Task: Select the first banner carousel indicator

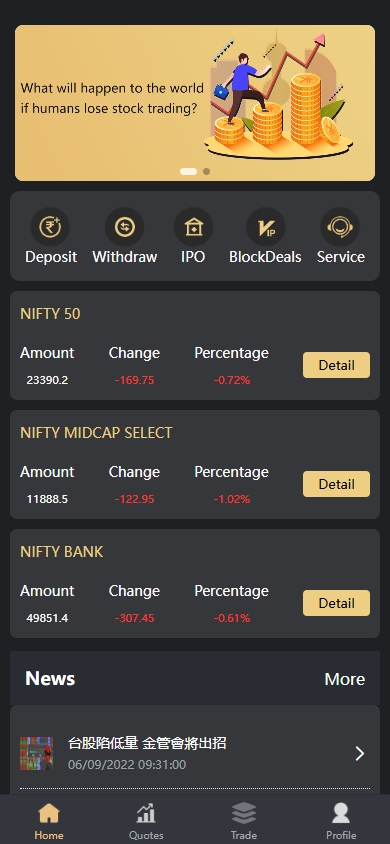Action: (188, 172)
